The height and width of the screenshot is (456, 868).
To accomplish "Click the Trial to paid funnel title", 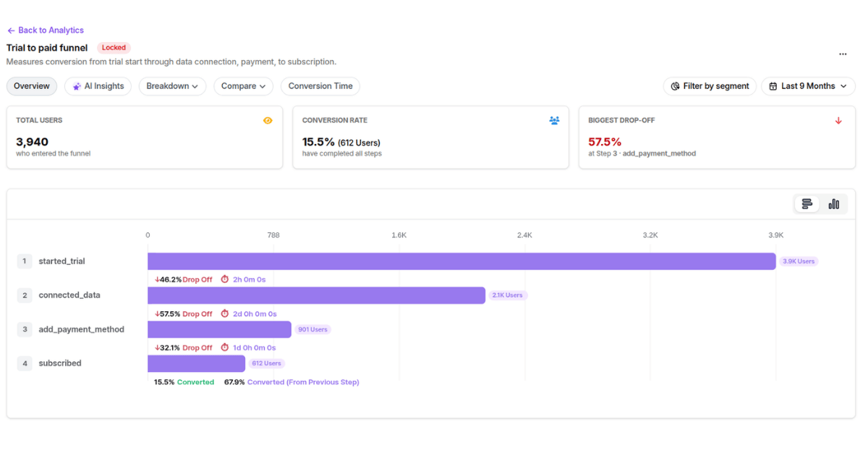I will 47,48.
